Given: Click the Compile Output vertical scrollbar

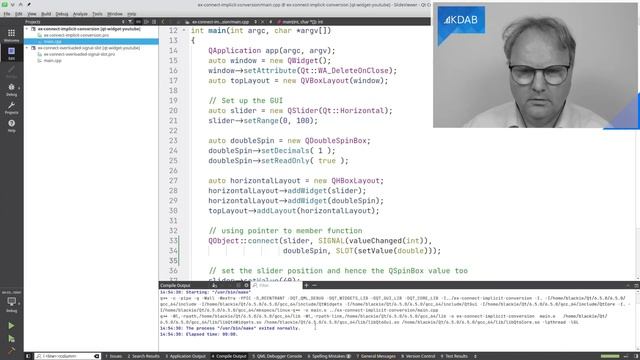Looking at the screenshot, I should pos(637,320).
